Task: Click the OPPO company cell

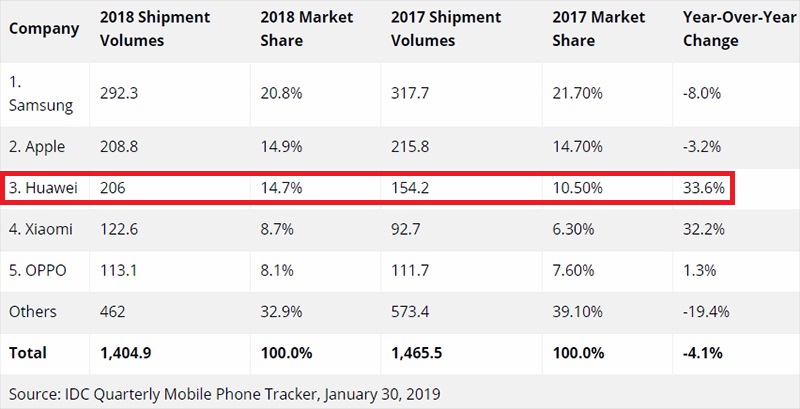Action: [x=39, y=270]
